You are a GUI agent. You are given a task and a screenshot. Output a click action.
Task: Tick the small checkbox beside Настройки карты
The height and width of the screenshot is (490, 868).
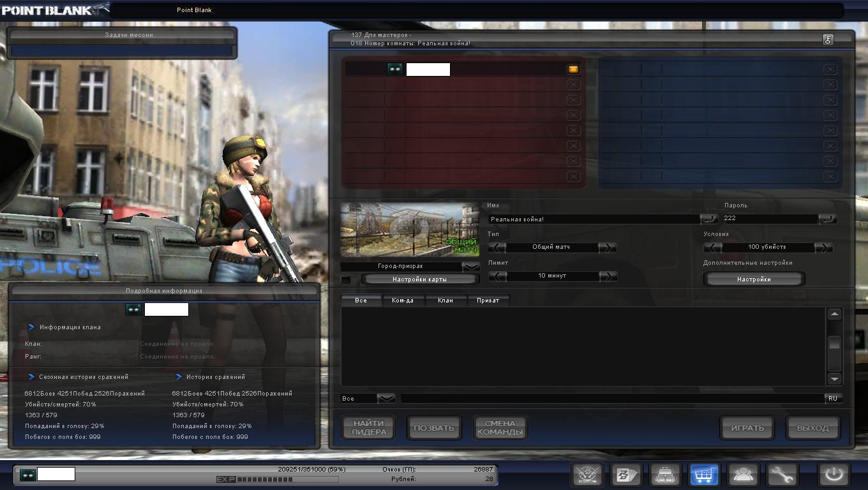coord(345,279)
